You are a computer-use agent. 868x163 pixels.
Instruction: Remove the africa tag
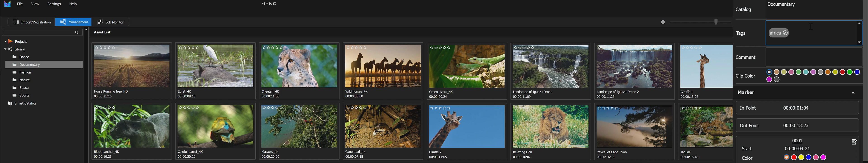(x=785, y=33)
